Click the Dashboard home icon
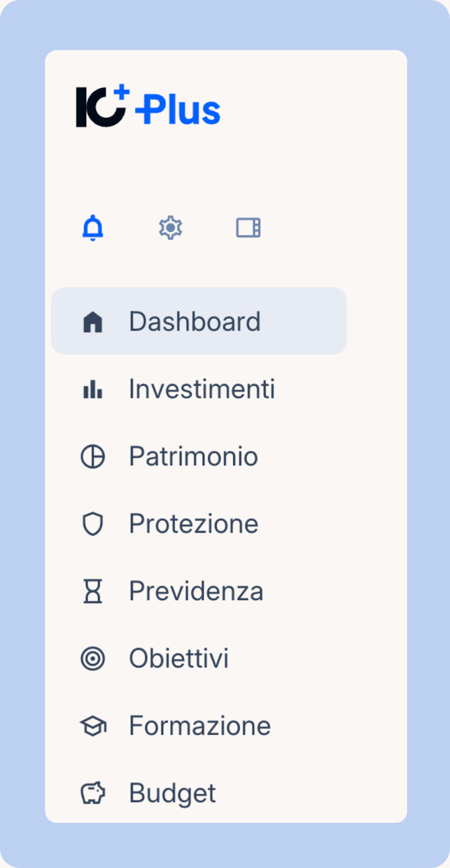This screenshot has height=868, width=450. (x=93, y=322)
